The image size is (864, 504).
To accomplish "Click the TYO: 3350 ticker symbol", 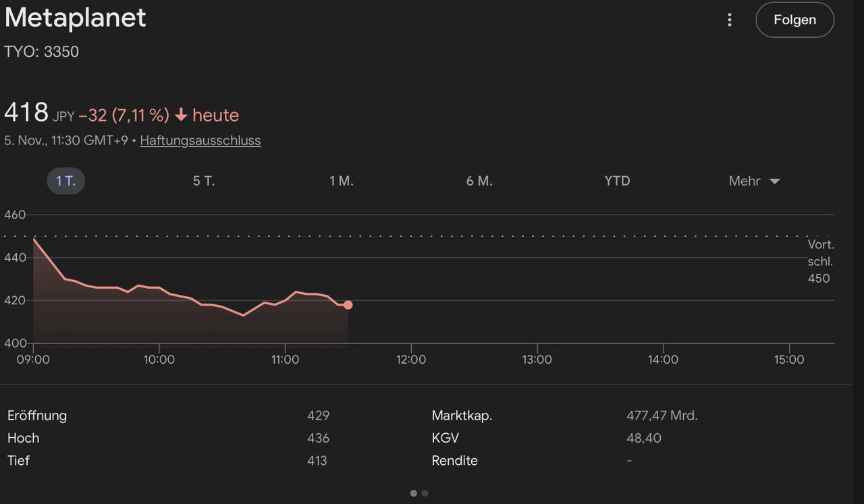I will [42, 52].
